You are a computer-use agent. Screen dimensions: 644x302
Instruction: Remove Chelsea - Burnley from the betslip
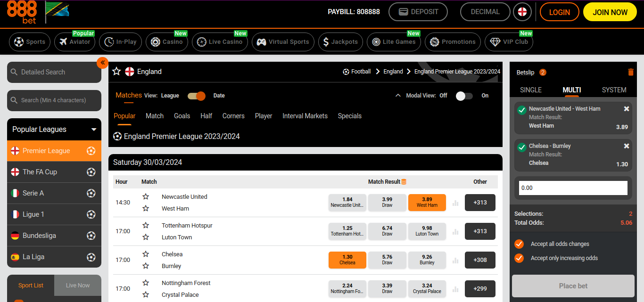point(627,146)
